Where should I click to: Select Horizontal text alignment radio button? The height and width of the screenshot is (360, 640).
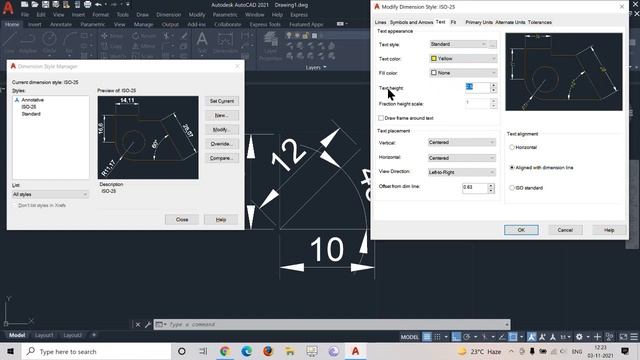coord(512,147)
